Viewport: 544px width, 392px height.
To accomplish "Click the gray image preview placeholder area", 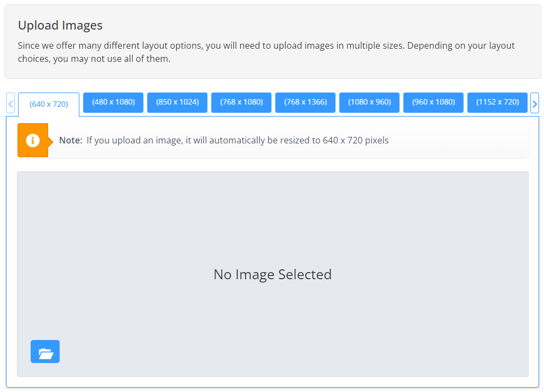I will click(273, 274).
